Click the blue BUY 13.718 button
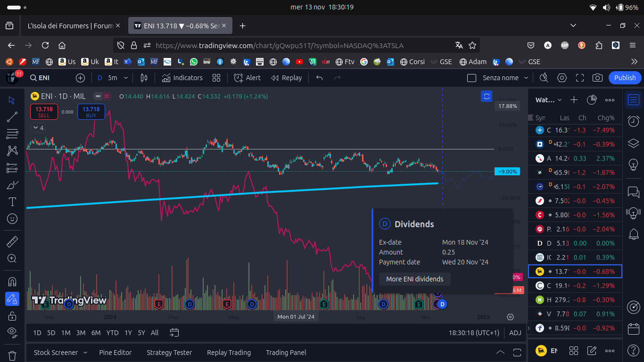Screen dimensions: 644x362 pos(91,112)
